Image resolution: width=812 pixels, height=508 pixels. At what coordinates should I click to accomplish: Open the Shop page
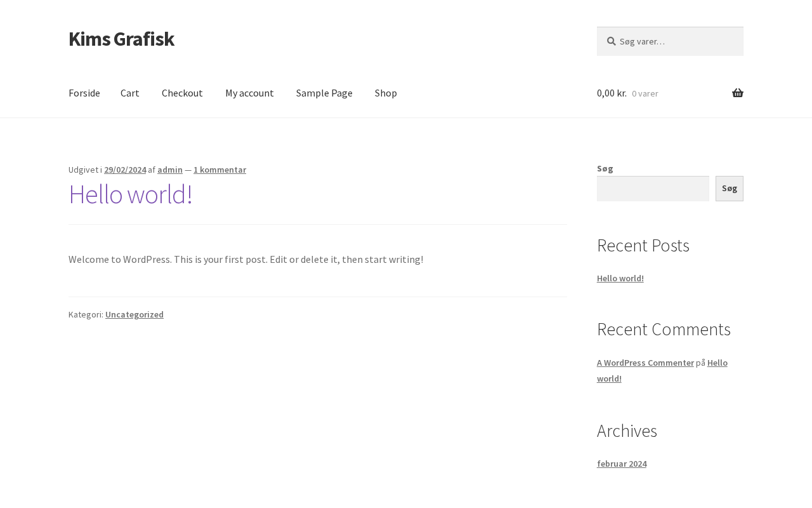coord(386,93)
